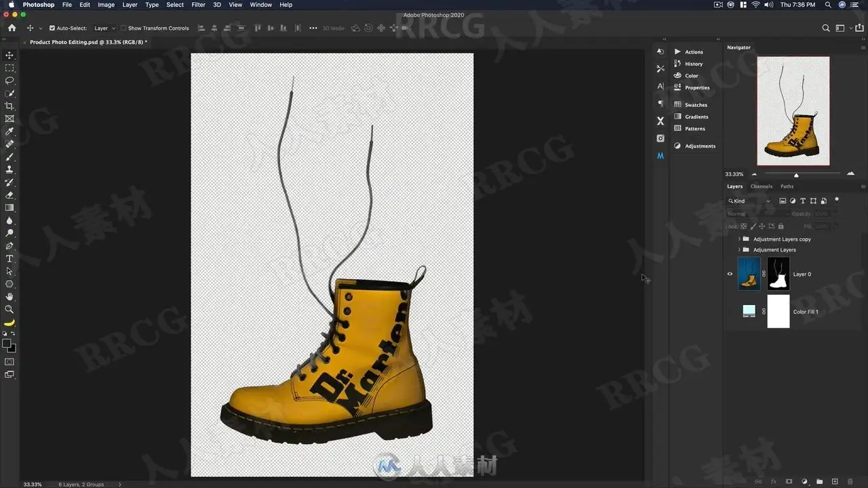The image size is (868, 488).
Task: Hide Layer 0 using its eye icon
Action: 730,274
